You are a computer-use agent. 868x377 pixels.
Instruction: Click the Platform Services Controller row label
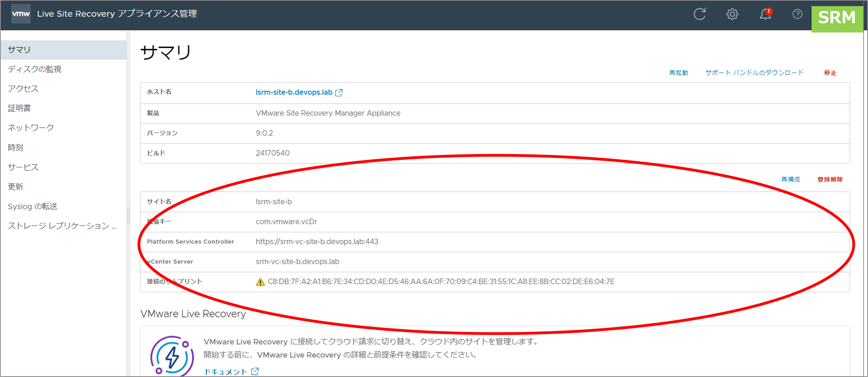(x=190, y=242)
